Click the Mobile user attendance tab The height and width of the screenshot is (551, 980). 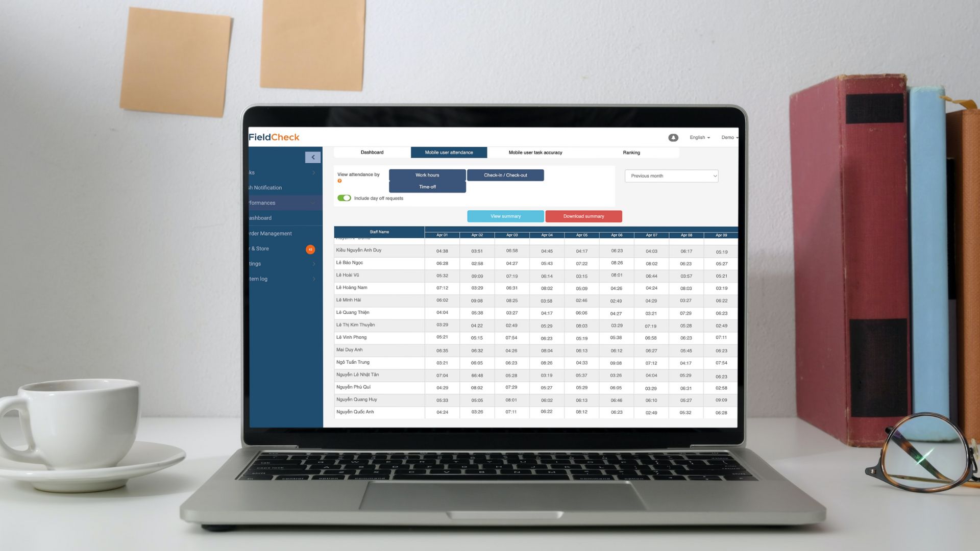[x=448, y=152]
